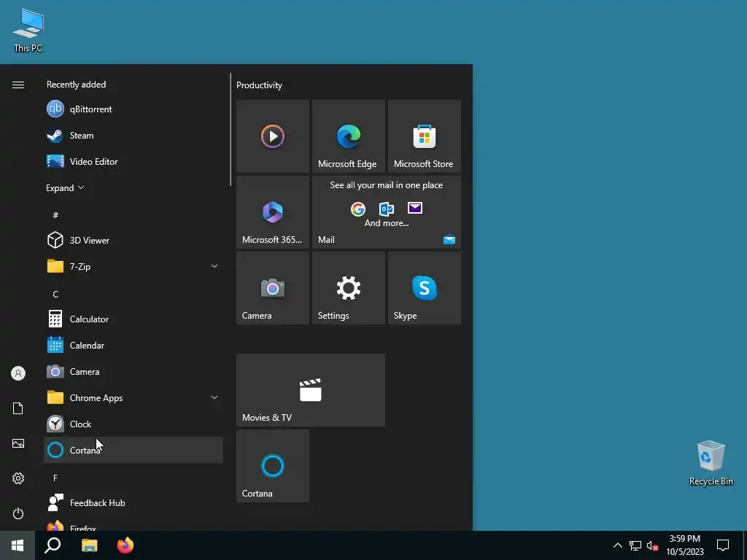Open the Microsoft Store tile
The image size is (747, 560).
(x=424, y=136)
